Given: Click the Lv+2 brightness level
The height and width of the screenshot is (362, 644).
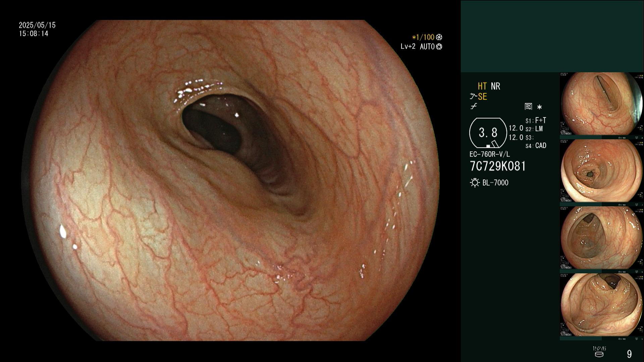Looking at the screenshot, I should tap(408, 47).
